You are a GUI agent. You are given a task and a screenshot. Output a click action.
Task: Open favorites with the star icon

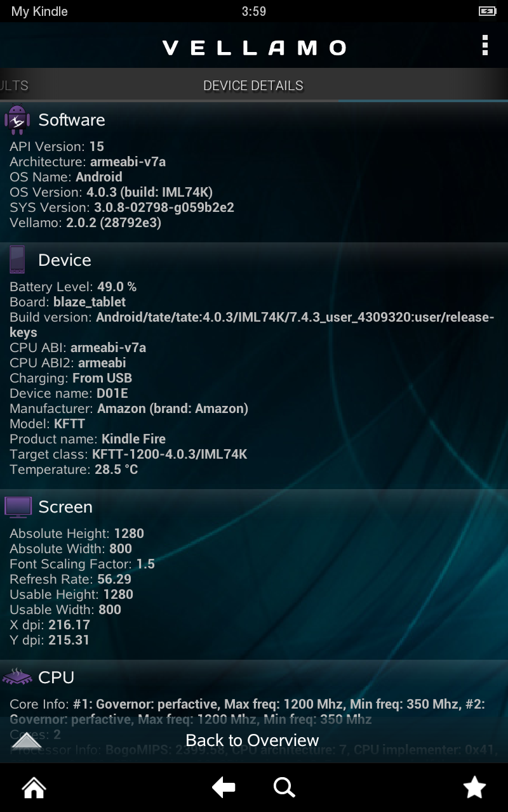(x=474, y=787)
